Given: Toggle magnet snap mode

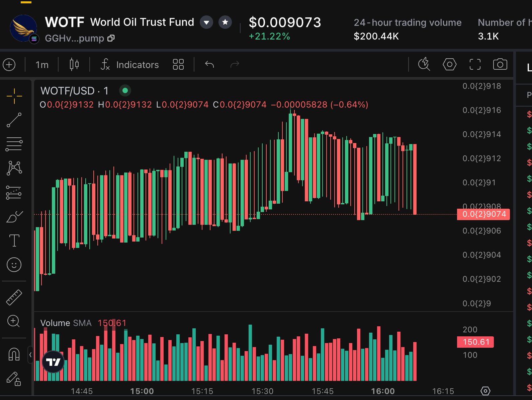Looking at the screenshot, I should click(x=14, y=354).
